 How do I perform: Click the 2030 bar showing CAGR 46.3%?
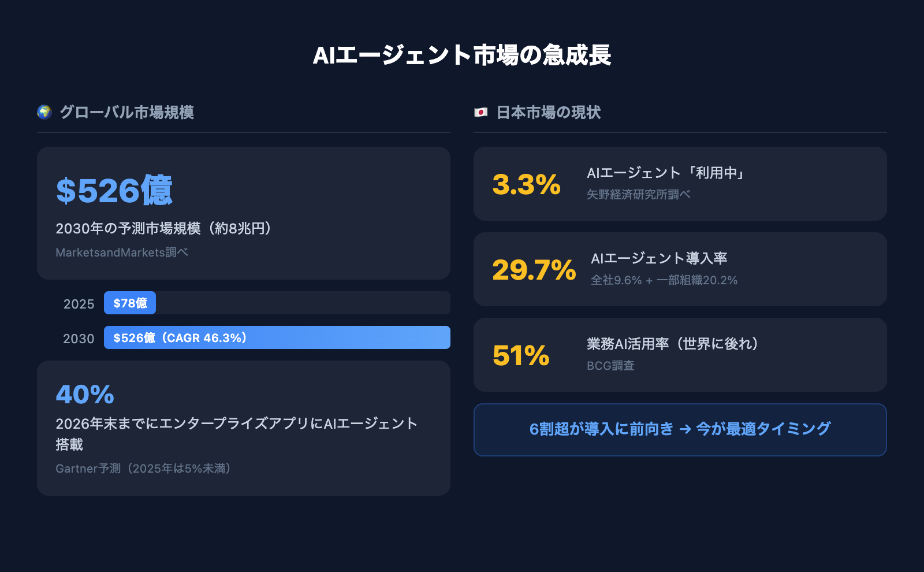click(x=277, y=338)
